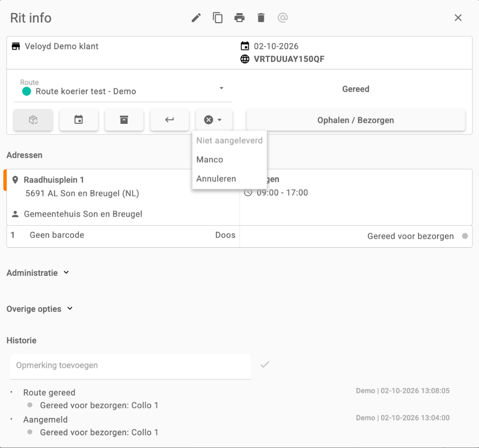Confirm remark with the checkmark icon
Image resolution: width=479 pixels, height=448 pixels.
click(265, 364)
